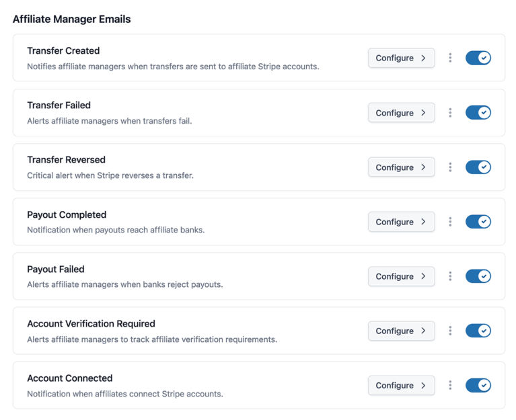This screenshot has height=420, width=516.
Task: Click the Affiliate Manager Emails heading
Action: click(x=72, y=19)
